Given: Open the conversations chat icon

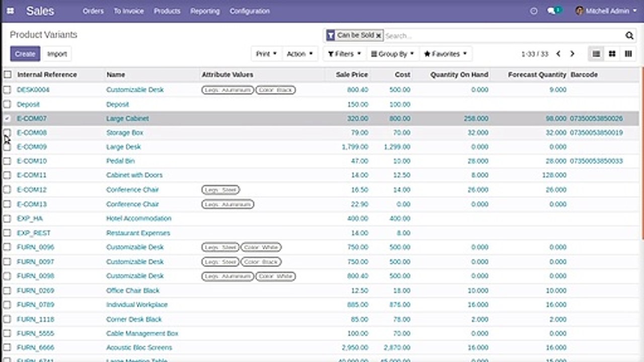Looking at the screenshot, I should [554, 11].
